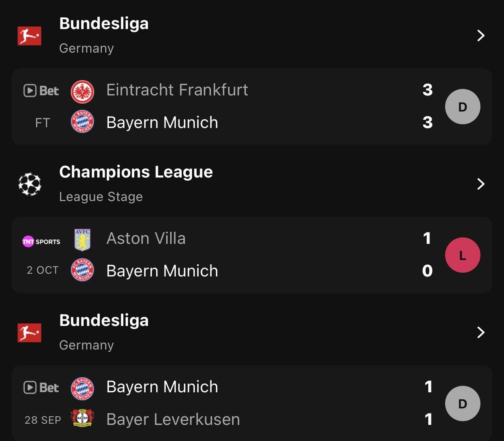Select the Aston Villa crest
This screenshot has height=441, width=504.
coord(82,240)
